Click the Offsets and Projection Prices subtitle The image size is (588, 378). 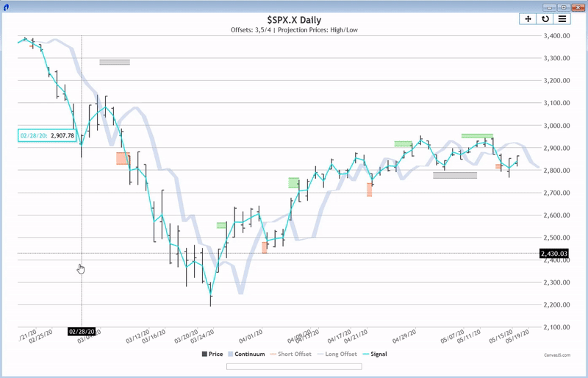click(294, 30)
